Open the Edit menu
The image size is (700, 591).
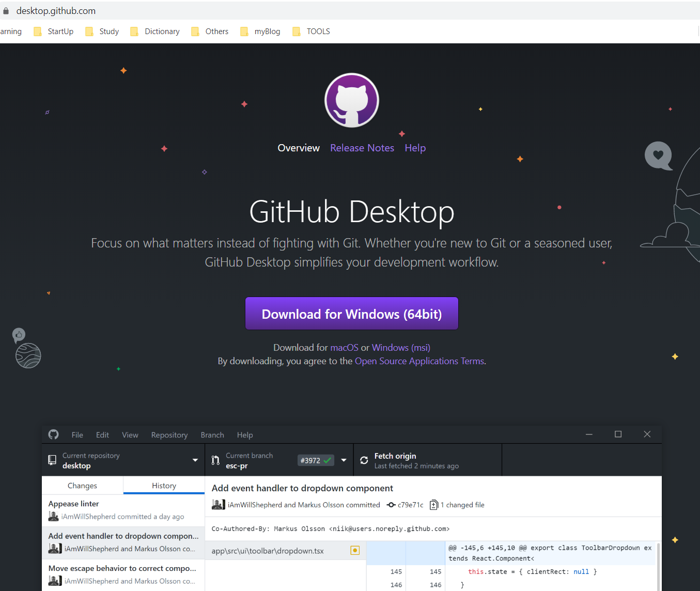tap(102, 435)
